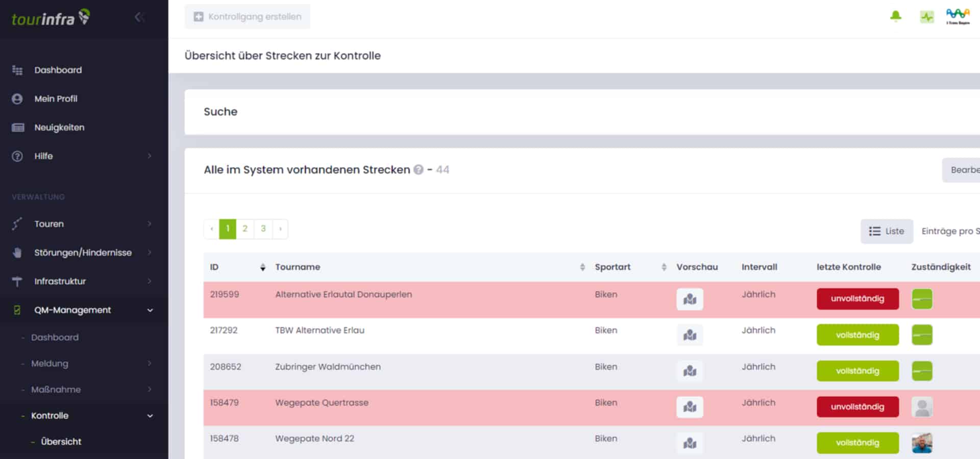Sort table by ID column

coord(262,267)
